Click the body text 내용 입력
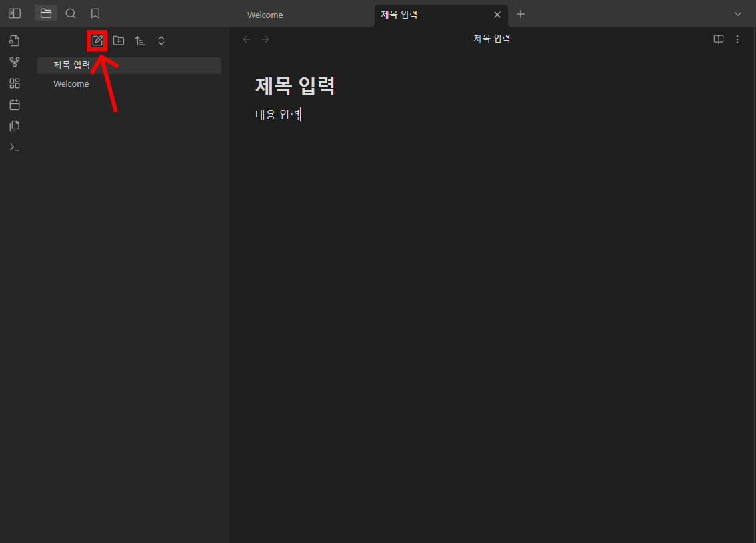 click(278, 115)
